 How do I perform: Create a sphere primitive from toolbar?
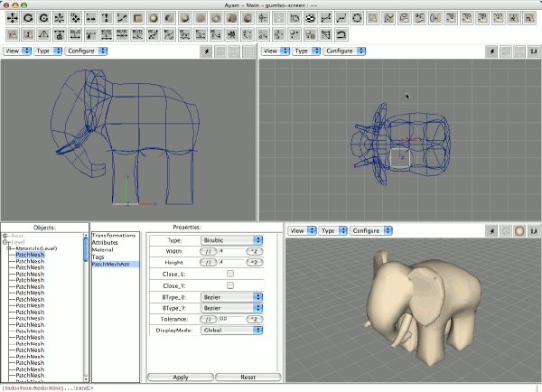(154, 18)
